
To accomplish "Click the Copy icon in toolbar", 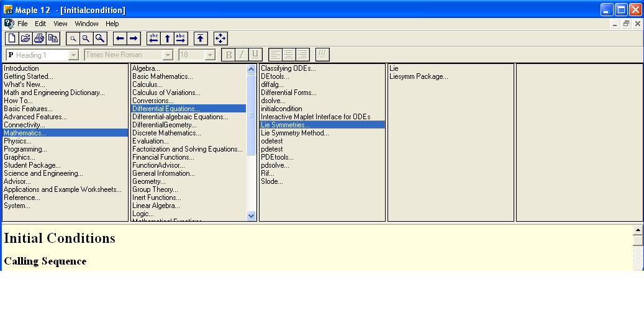I will 53,39.
